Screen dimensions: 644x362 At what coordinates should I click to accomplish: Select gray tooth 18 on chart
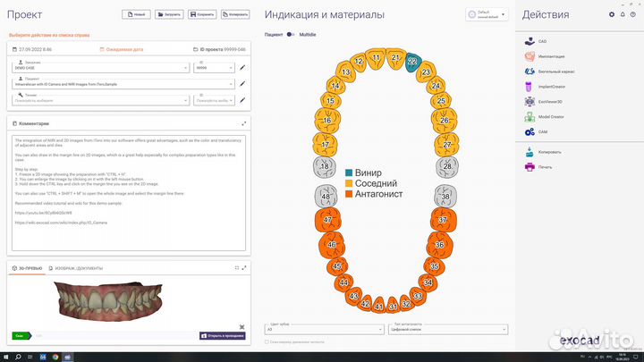pyautogui.click(x=325, y=166)
